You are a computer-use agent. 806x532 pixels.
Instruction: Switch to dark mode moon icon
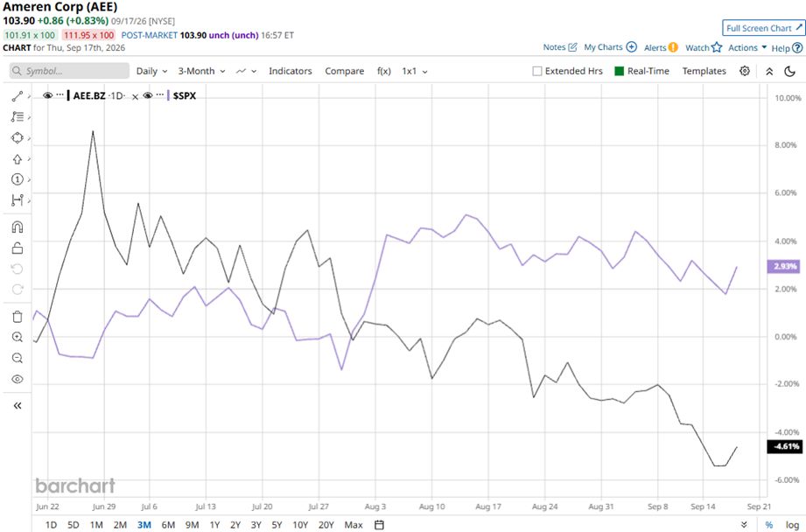point(789,72)
